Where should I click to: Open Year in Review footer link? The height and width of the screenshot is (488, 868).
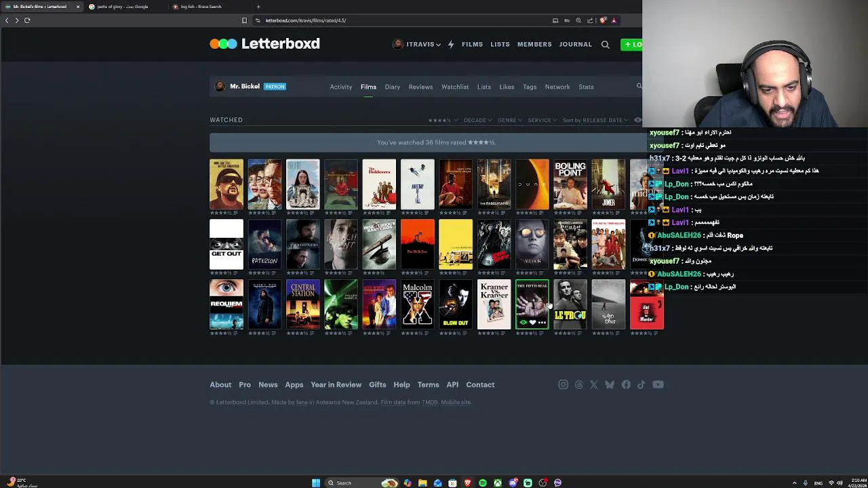click(336, 385)
